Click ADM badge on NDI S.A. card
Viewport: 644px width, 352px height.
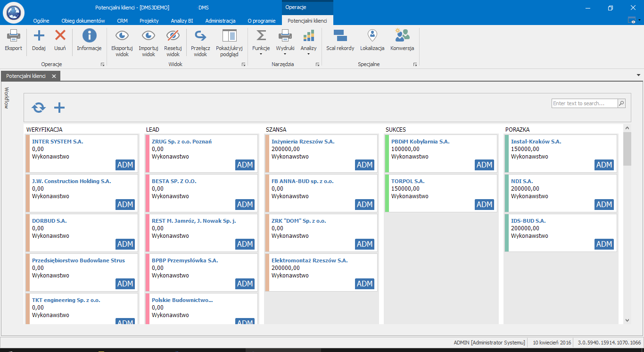pyautogui.click(x=604, y=204)
